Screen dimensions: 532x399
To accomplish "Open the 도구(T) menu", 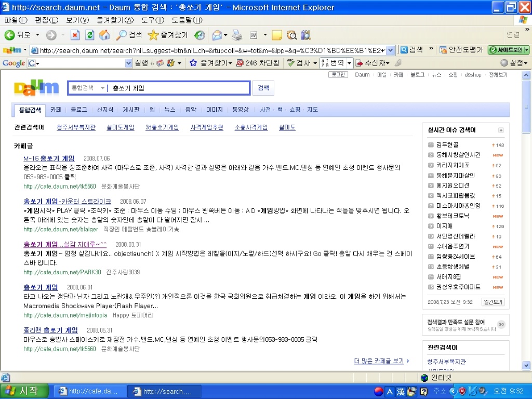I will click(x=153, y=20).
